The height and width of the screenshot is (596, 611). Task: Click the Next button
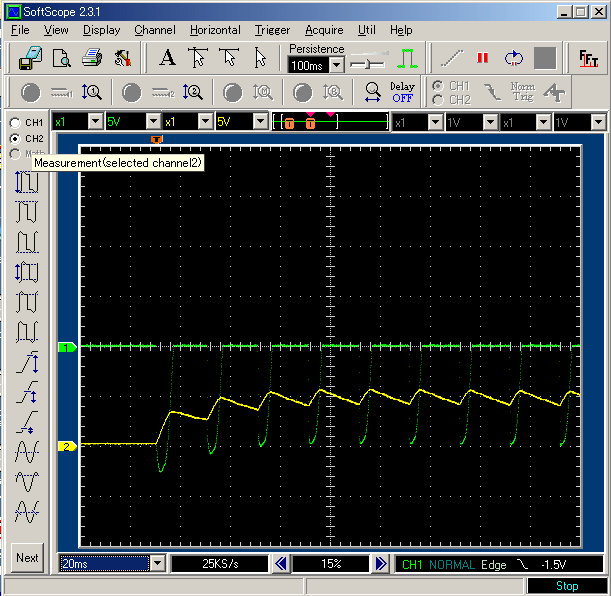[28, 558]
